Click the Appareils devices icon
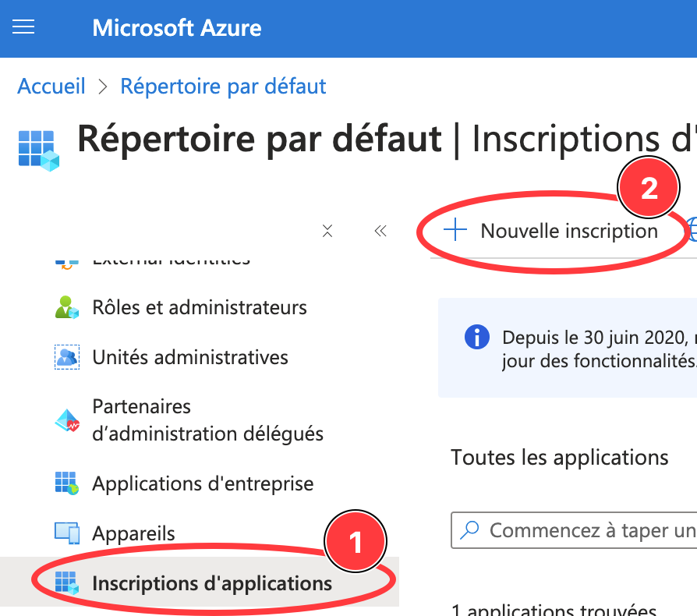This screenshot has height=616, width=697. (67, 533)
